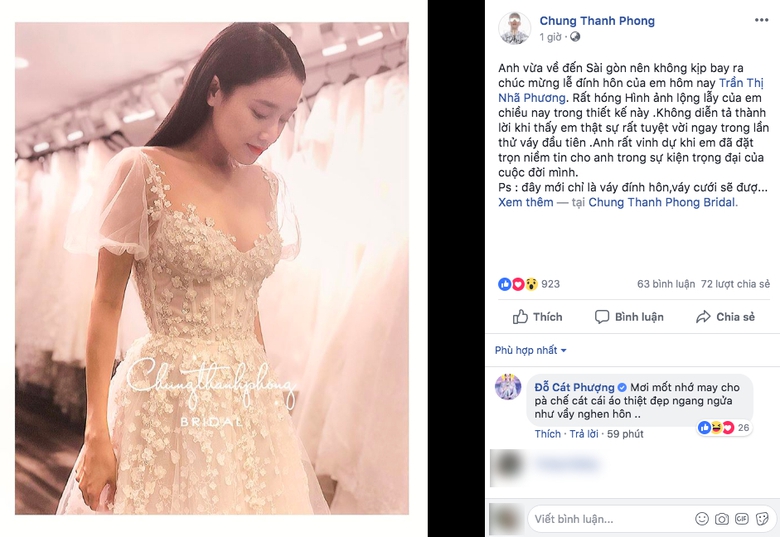The width and height of the screenshot is (780, 537).
Task: Open the post options three-dot menu
Action: [761, 20]
